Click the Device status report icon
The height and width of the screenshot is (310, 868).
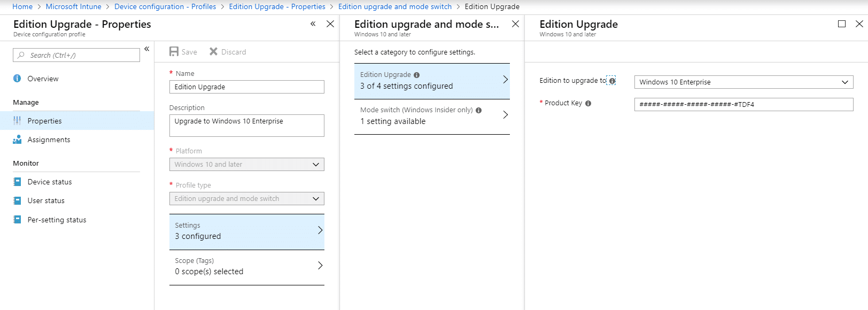click(17, 182)
